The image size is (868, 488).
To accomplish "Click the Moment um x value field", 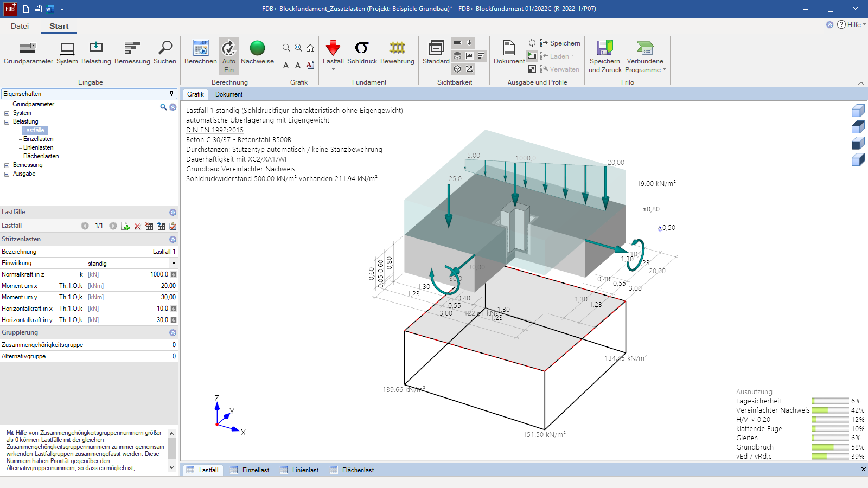I will tap(132, 286).
